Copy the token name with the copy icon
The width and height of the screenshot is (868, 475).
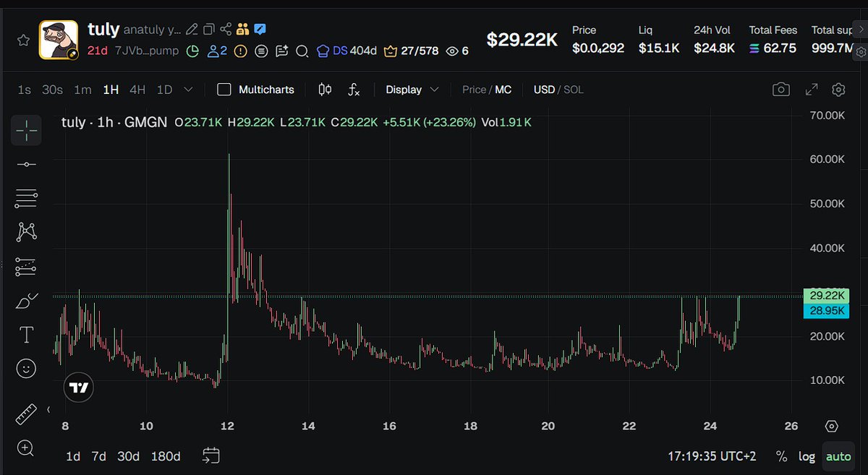(x=209, y=30)
